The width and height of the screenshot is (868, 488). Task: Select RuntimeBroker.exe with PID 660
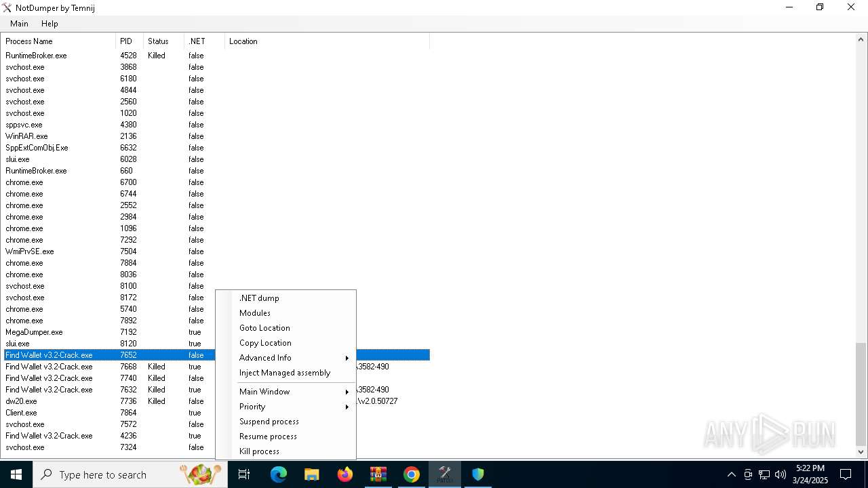pyautogui.click(x=216, y=171)
